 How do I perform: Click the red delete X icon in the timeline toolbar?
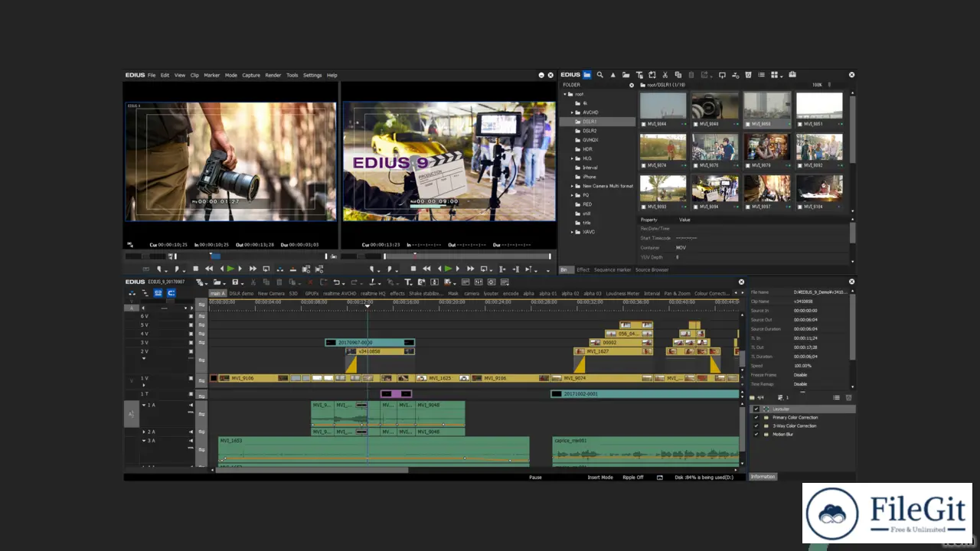[x=310, y=282]
